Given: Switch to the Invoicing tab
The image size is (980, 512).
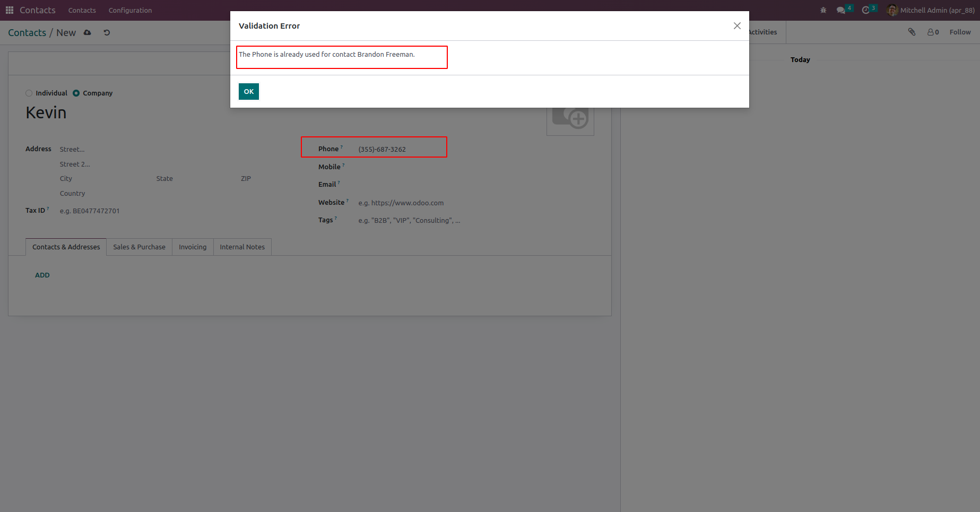Looking at the screenshot, I should [x=193, y=247].
